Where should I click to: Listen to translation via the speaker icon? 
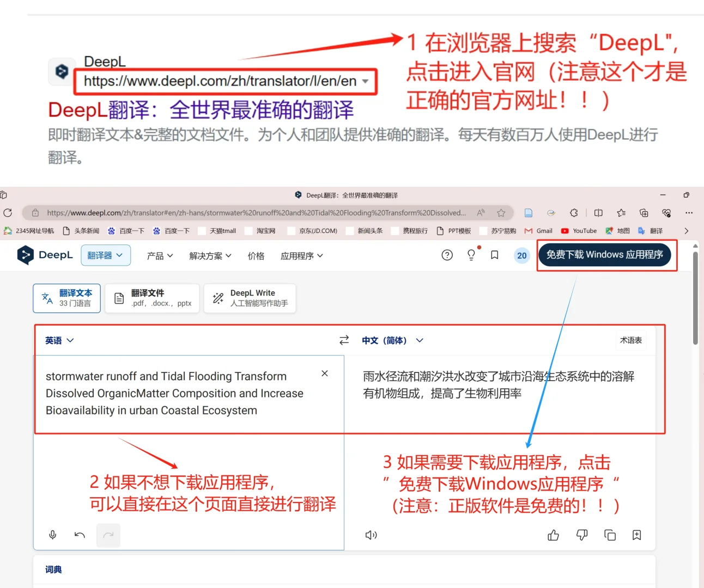[x=371, y=535]
